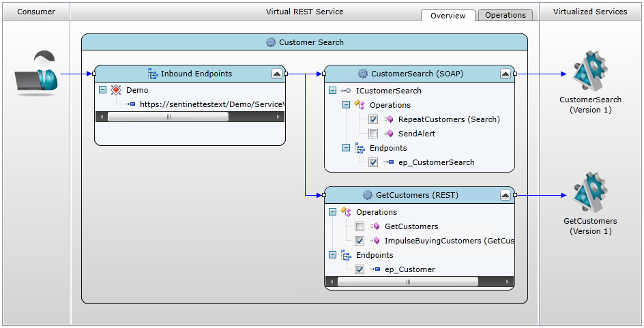Uncheck the RepeatCustomers (Search) checkbox
The width and height of the screenshot is (644, 328).
click(x=373, y=119)
